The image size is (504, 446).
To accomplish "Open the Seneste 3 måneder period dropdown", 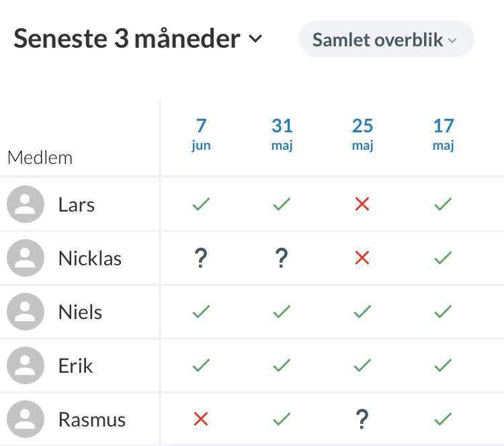I will (128, 39).
